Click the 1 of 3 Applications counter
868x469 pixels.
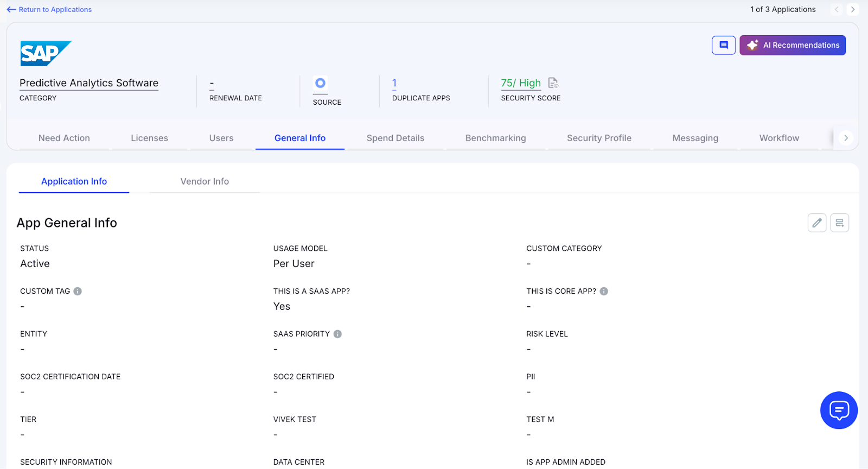pos(783,9)
